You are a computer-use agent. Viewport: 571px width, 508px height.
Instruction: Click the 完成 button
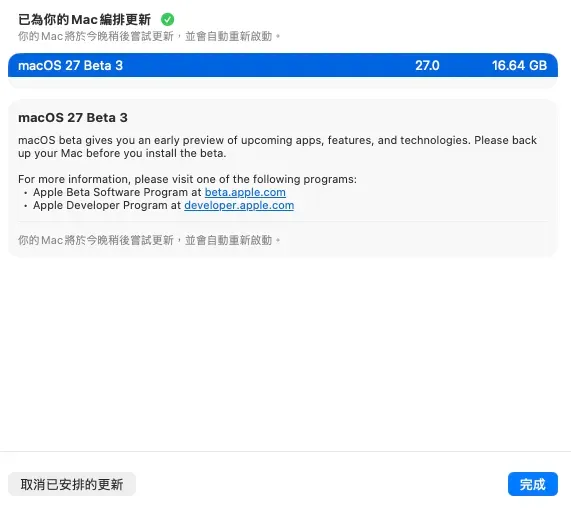pyautogui.click(x=533, y=484)
